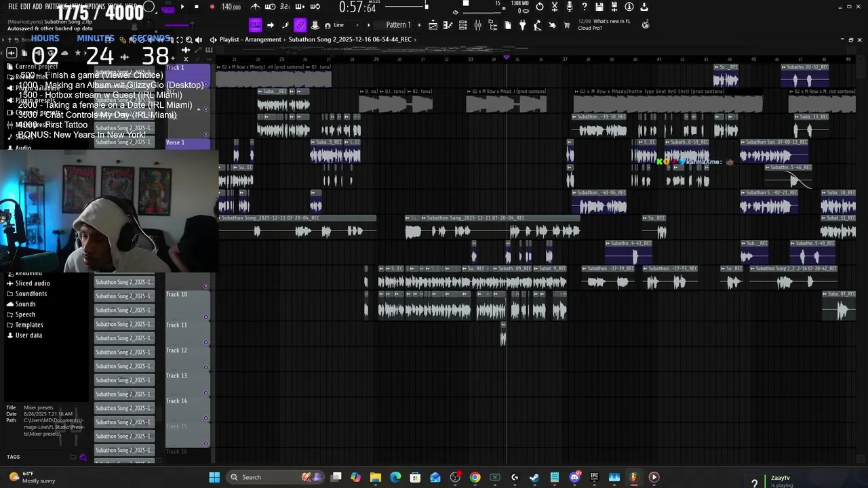
Task: Open the FILE menu
Action: pyautogui.click(x=13, y=6)
